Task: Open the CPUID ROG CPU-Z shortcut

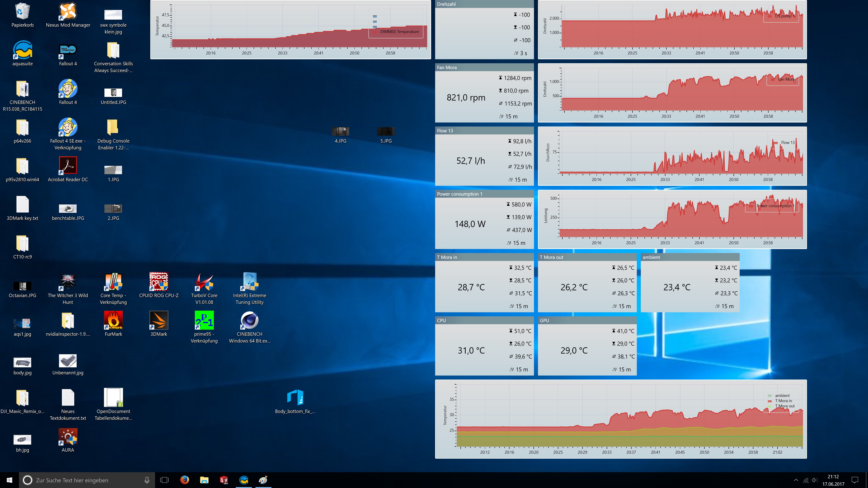Action: tap(159, 282)
